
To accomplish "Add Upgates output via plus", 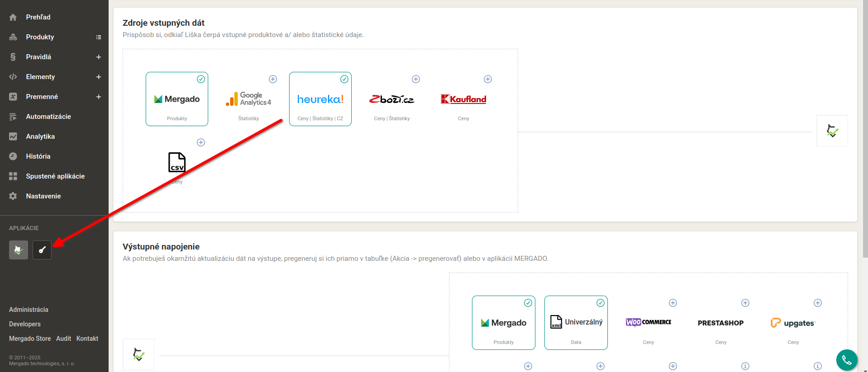I will point(818,303).
